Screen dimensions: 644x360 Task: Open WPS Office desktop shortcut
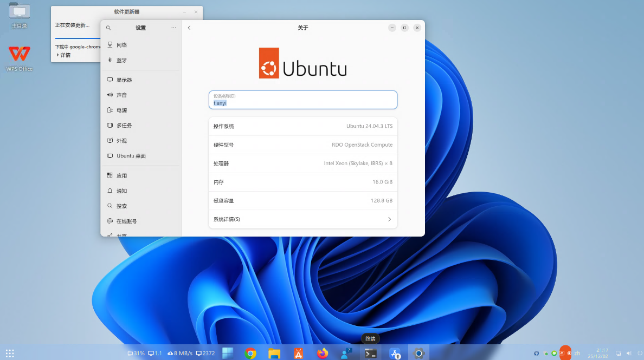tap(20, 57)
